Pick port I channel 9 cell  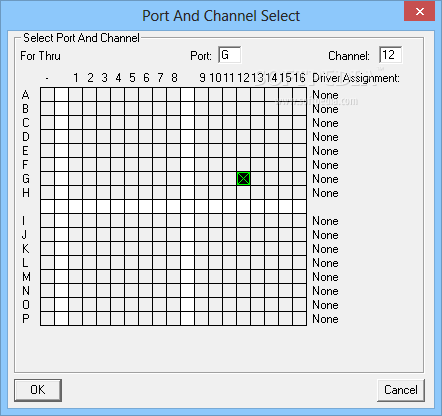coord(202,221)
